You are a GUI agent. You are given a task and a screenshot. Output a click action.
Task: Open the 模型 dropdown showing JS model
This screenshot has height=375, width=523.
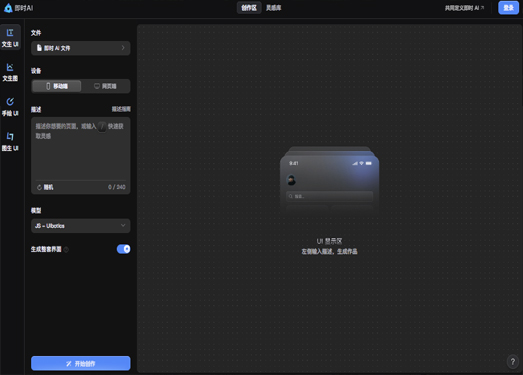click(x=80, y=226)
